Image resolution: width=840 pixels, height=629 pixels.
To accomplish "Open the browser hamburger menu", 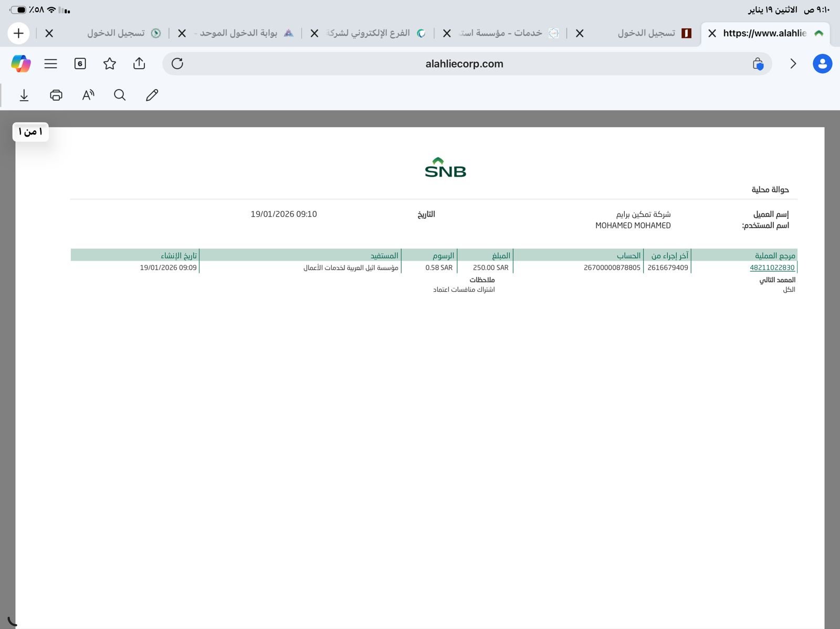I will pos(50,63).
